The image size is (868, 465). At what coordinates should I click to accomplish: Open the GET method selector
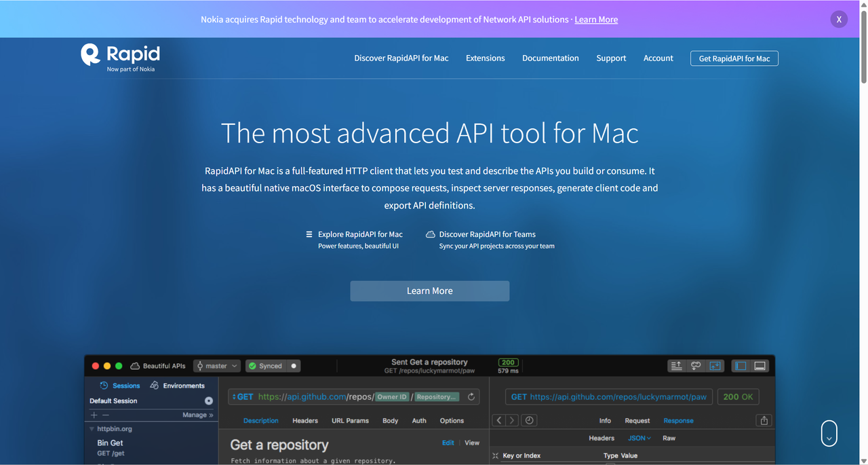tap(242, 397)
